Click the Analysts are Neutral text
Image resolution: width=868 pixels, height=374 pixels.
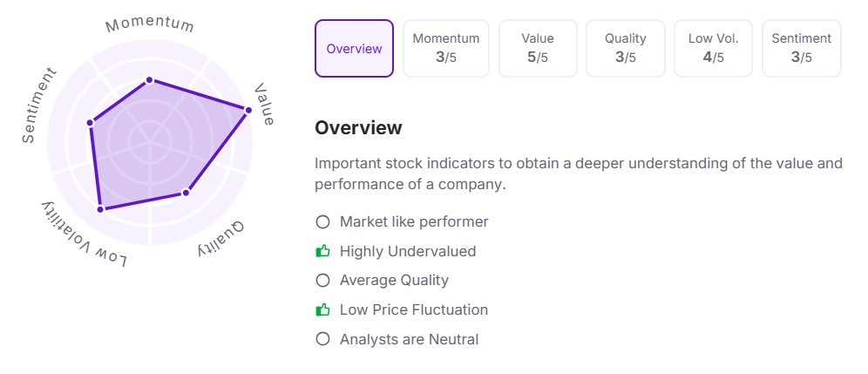pos(409,339)
